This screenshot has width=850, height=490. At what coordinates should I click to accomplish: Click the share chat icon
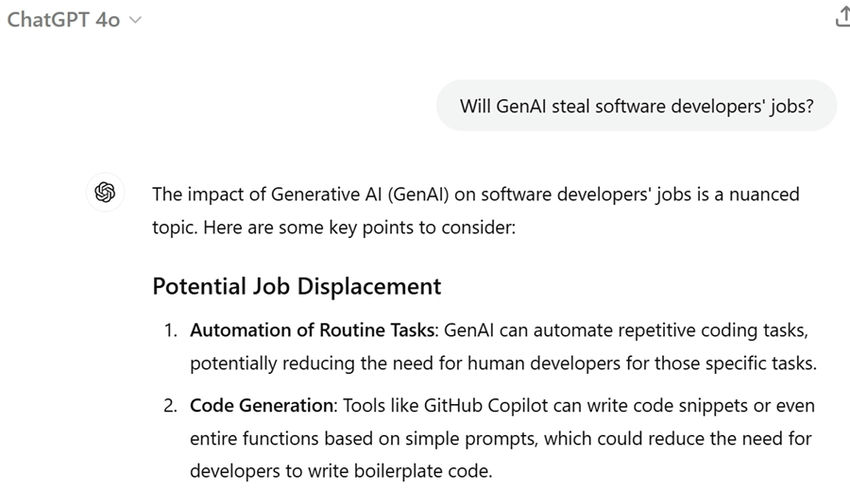(x=841, y=17)
